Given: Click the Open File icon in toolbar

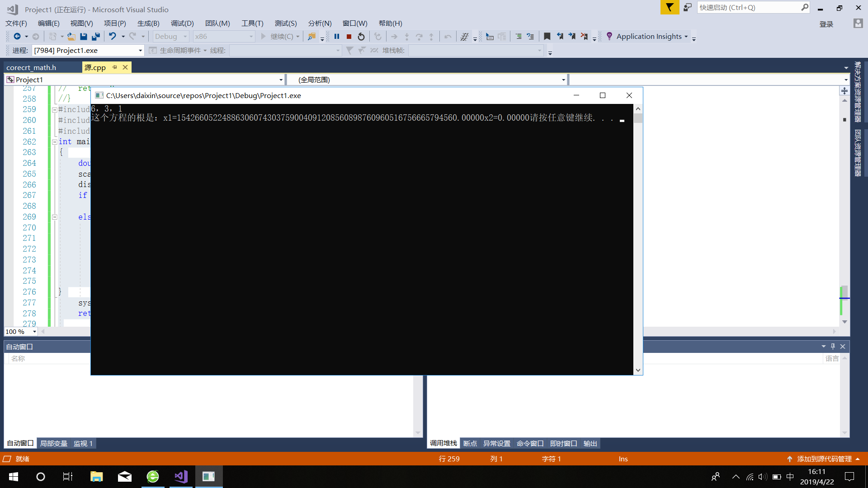Looking at the screenshot, I should coord(71,37).
